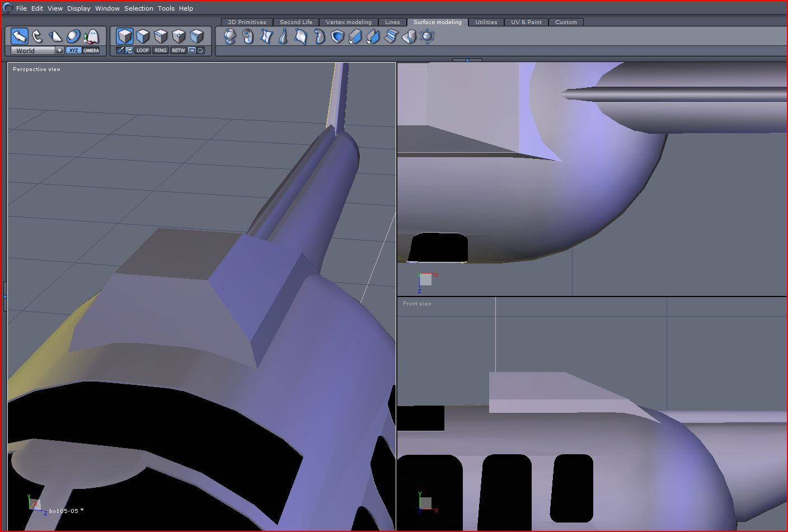Switch to Select Edges cube mode

coord(161,36)
